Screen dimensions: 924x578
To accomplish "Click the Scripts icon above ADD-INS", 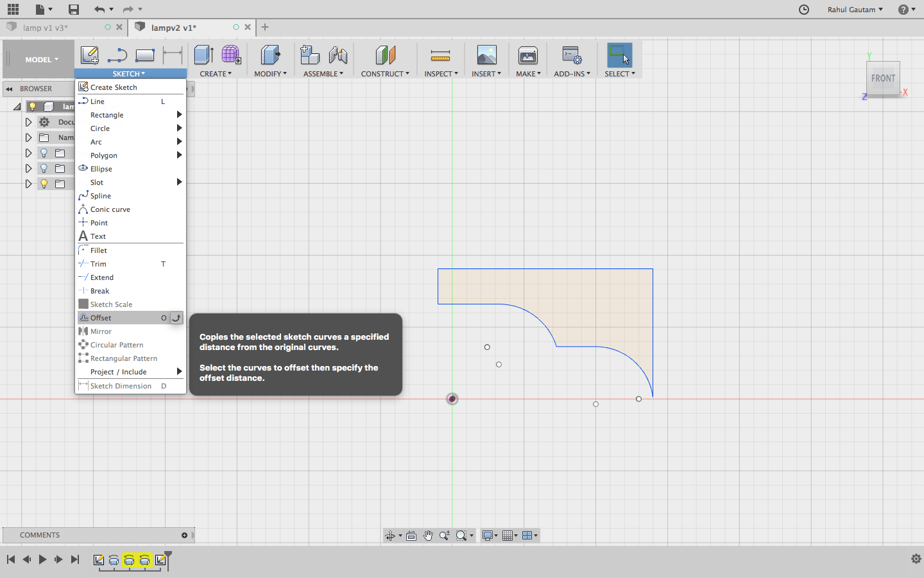I will tap(572, 55).
